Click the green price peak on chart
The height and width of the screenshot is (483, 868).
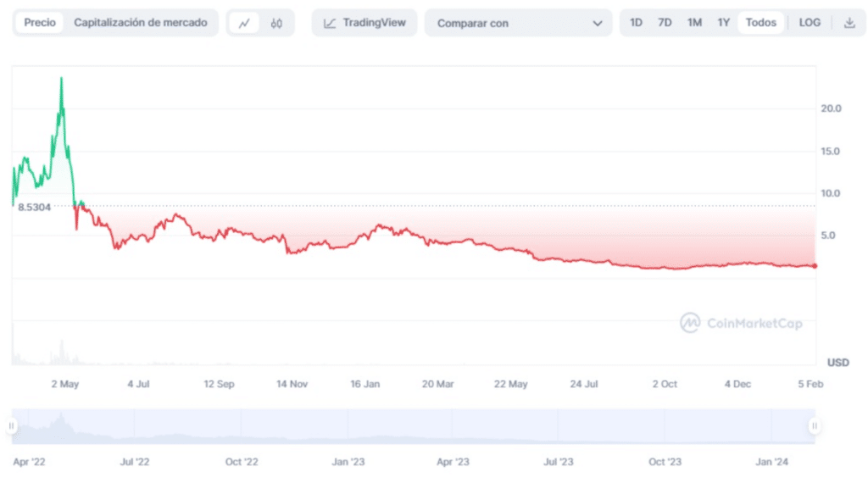coord(61,79)
